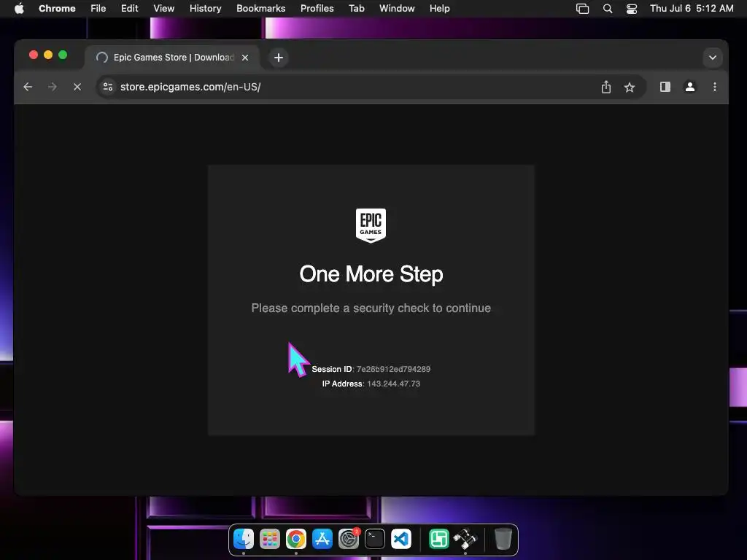Stop loading the page
747x560 pixels.
77,87
